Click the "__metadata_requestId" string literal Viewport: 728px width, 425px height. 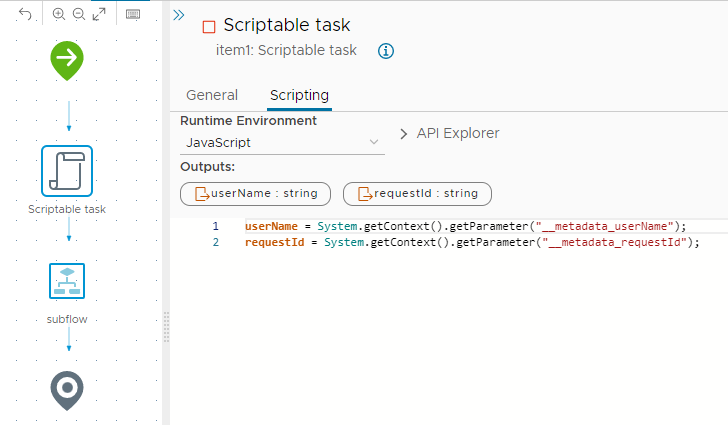click(x=615, y=242)
